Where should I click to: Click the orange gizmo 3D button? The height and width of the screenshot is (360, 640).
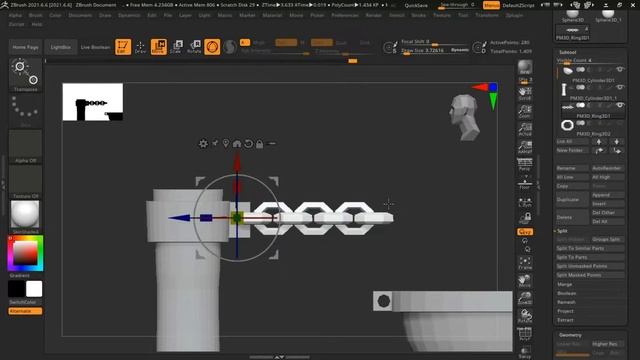pyautogui.click(x=212, y=47)
